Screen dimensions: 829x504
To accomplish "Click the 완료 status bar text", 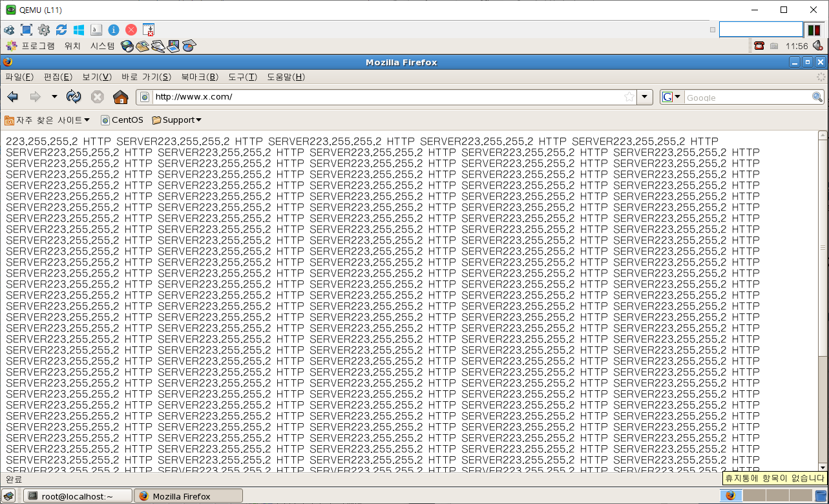I will tap(14, 479).
